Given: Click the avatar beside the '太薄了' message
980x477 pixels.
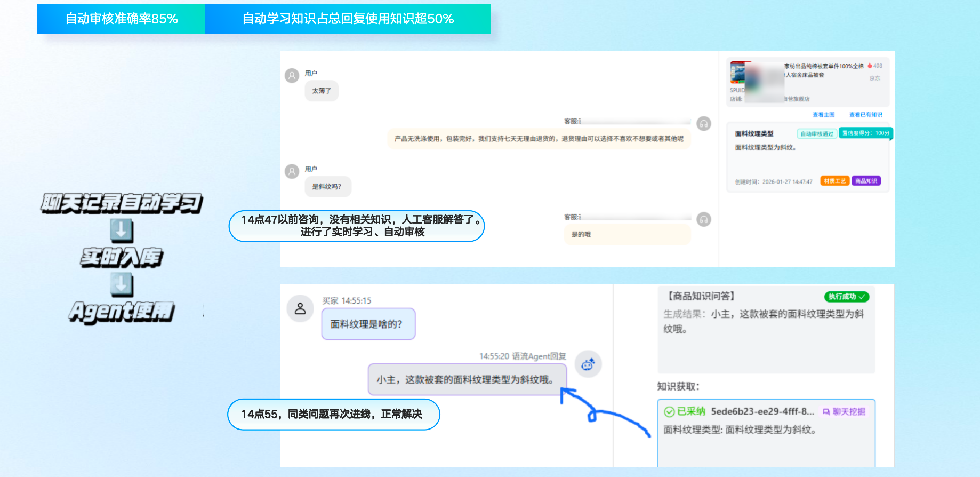Looking at the screenshot, I should point(292,75).
